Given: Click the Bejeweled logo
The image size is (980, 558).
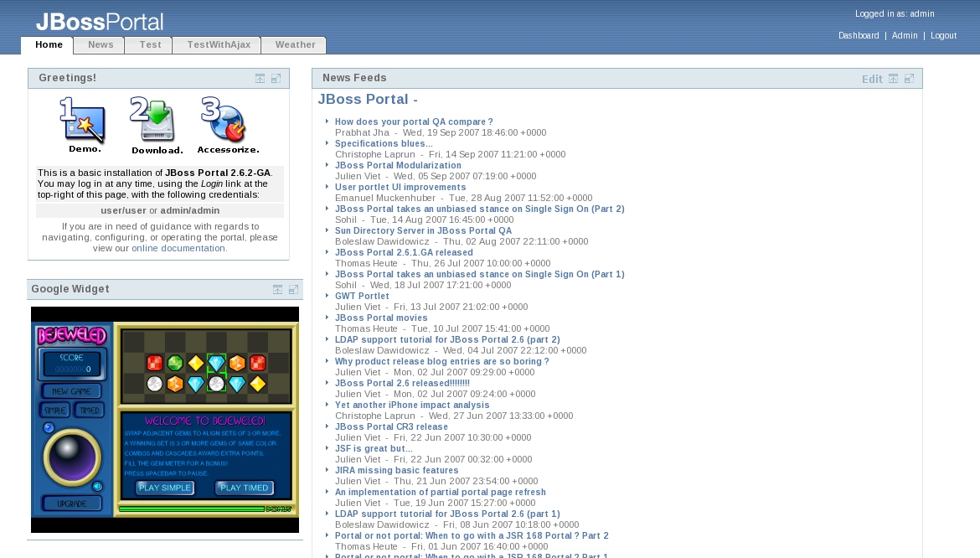Looking at the screenshot, I should (72, 335).
